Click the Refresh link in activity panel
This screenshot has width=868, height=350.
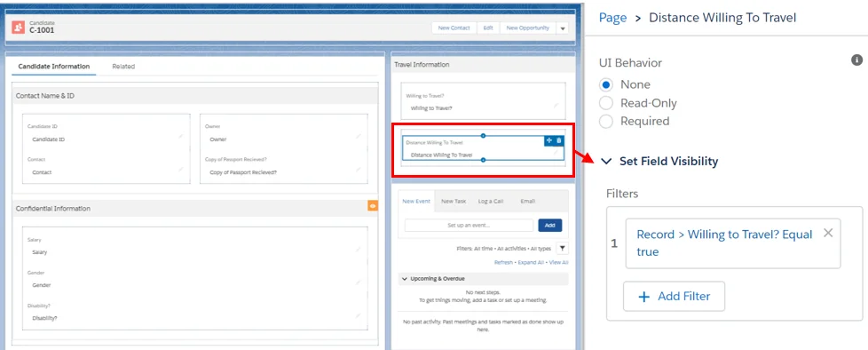(503, 263)
